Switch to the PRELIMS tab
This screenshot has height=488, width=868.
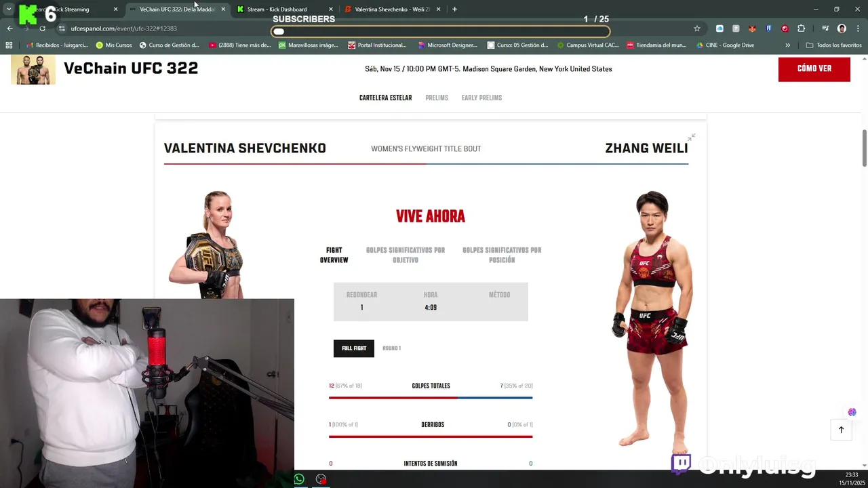click(x=437, y=98)
